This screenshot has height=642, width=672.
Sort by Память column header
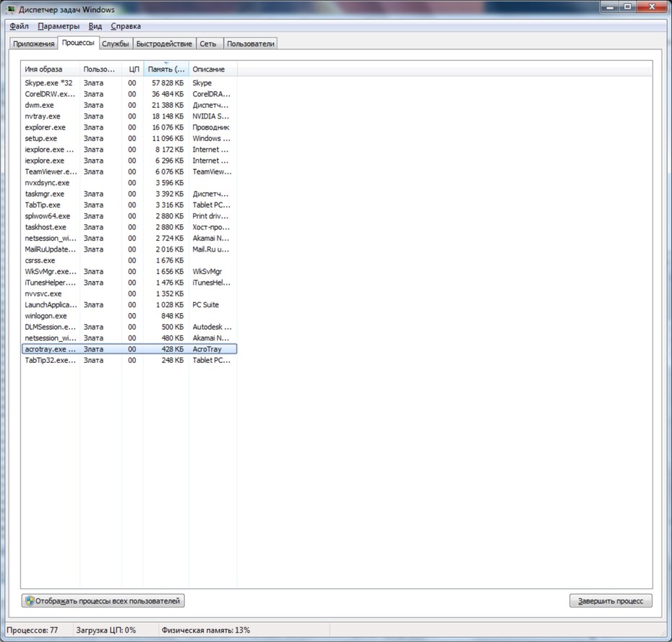[x=166, y=69]
